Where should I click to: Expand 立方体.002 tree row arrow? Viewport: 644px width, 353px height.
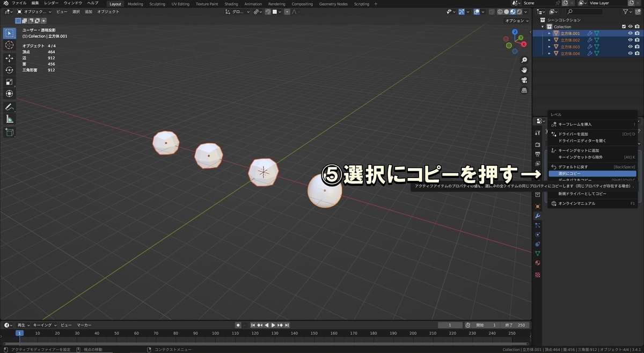(x=549, y=40)
